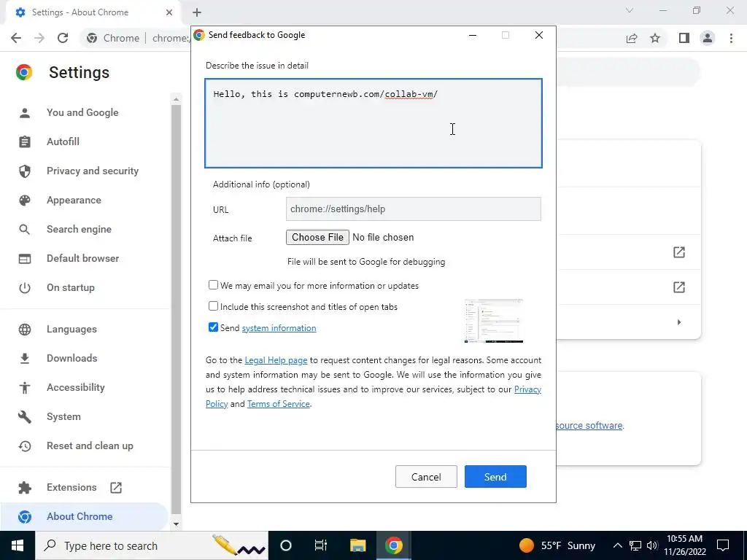The width and height of the screenshot is (747, 560).
Task: Open the profile avatar icon
Action: (708, 38)
